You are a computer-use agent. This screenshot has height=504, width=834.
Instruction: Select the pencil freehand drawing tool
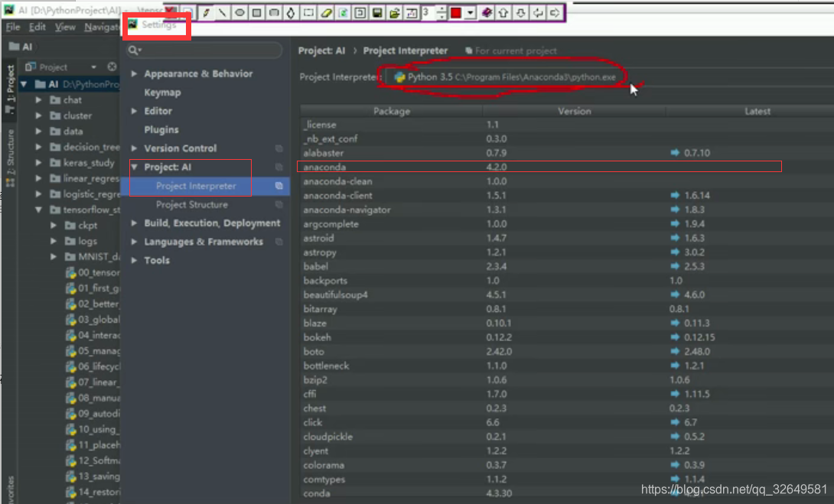pyautogui.click(x=206, y=12)
